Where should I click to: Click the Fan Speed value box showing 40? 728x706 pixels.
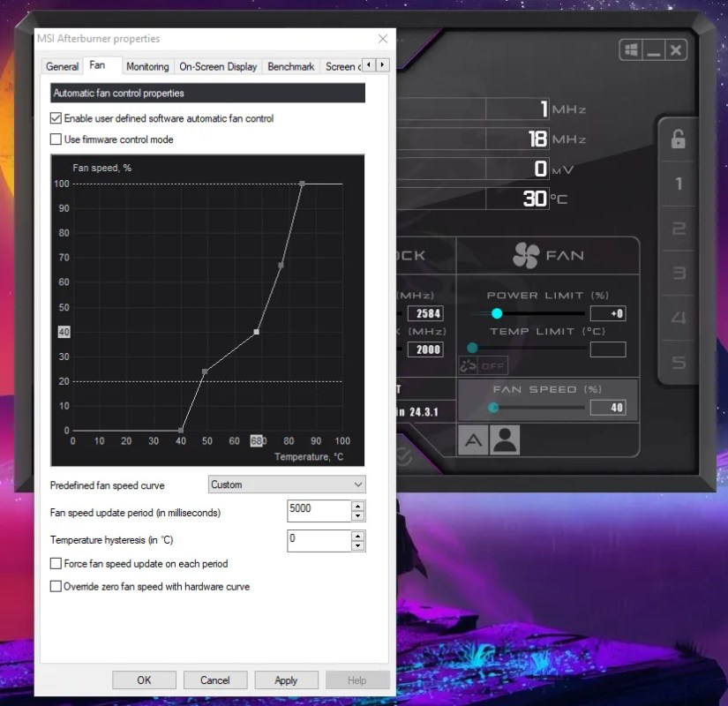point(608,408)
